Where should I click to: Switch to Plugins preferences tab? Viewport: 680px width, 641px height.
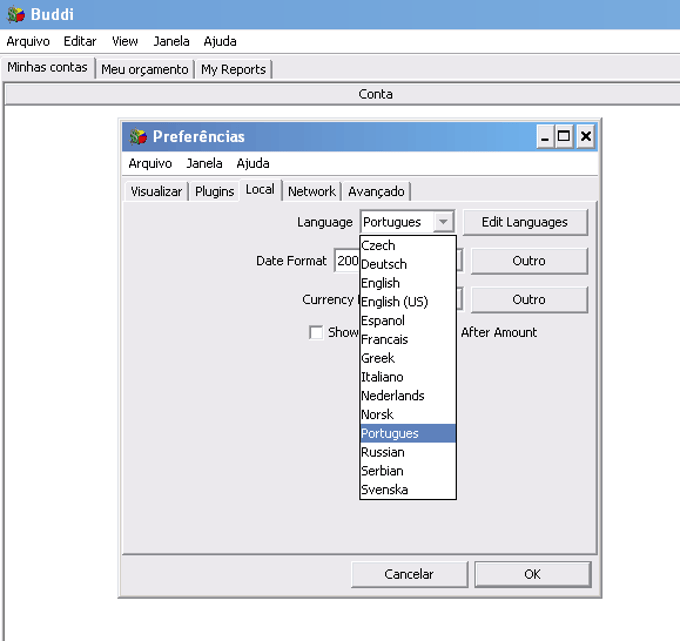(214, 191)
